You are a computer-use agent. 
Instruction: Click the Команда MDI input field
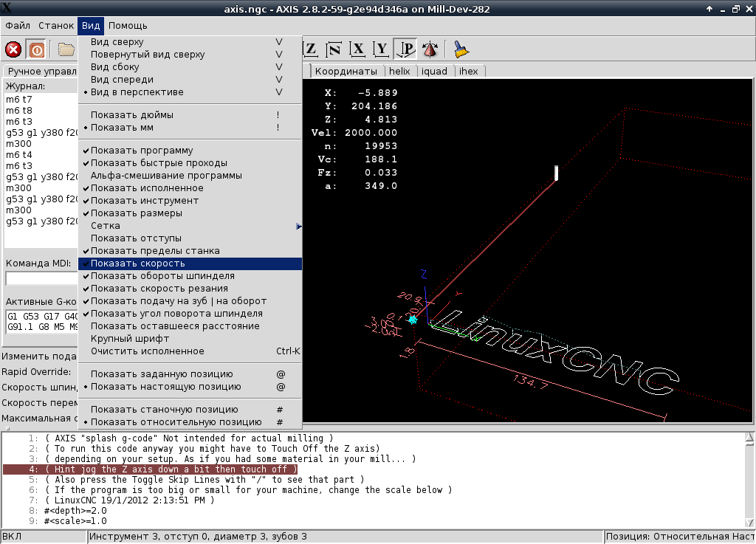(41, 278)
